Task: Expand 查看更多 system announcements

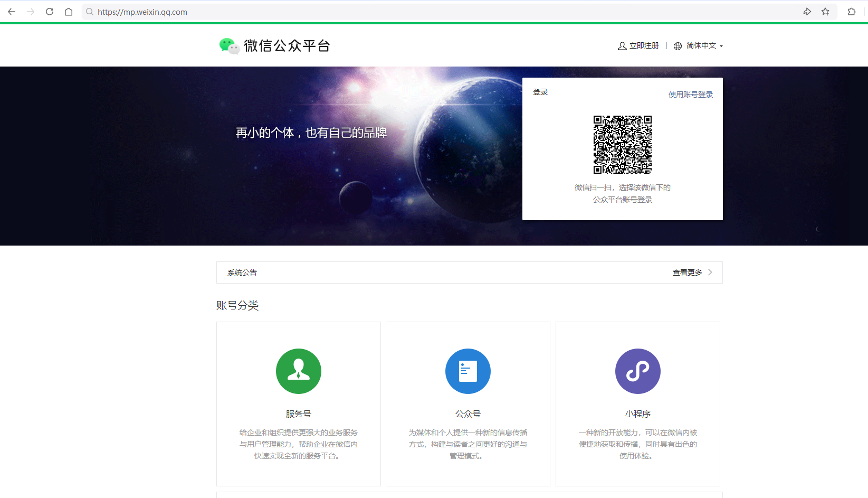Action: pos(686,272)
